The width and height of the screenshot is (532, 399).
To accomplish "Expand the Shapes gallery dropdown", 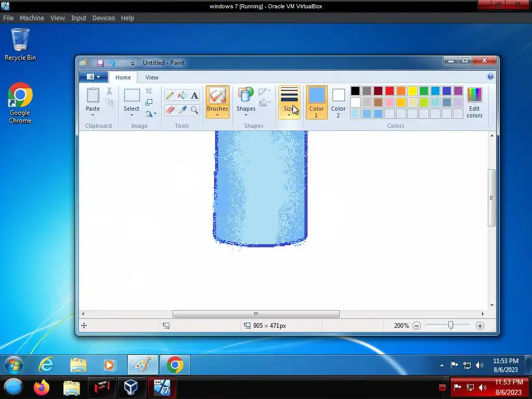I will coord(246,115).
